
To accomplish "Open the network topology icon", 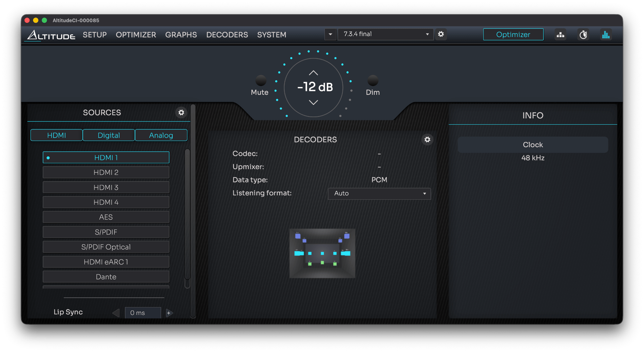I will [x=560, y=35].
